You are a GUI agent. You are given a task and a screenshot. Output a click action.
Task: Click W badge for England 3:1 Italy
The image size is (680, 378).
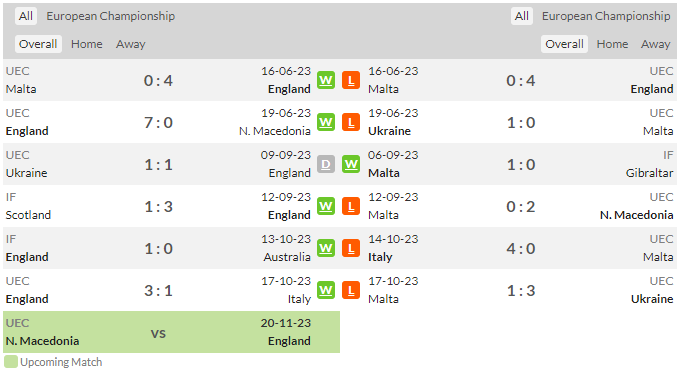[x=326, y=290]
